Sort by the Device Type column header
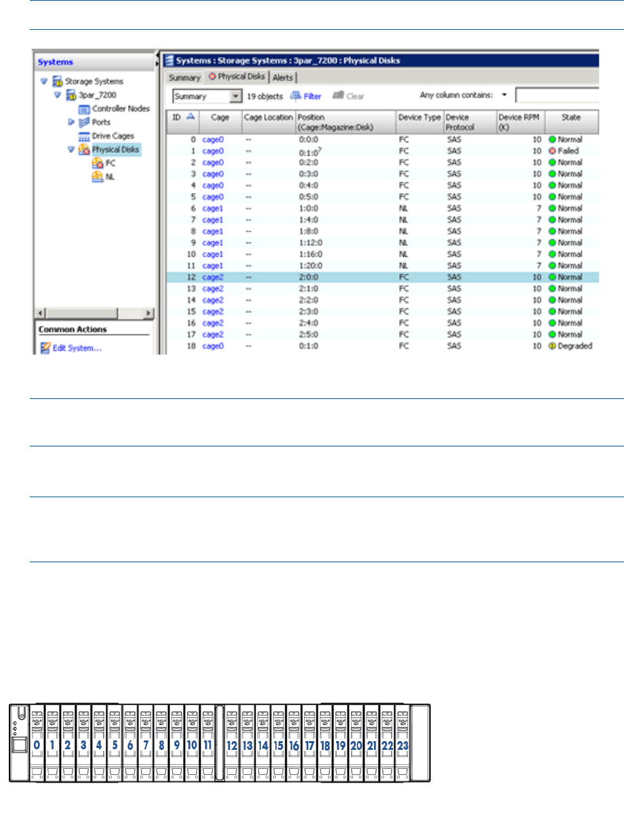This screenshot has height=840, width=624. tap(419, 121)
